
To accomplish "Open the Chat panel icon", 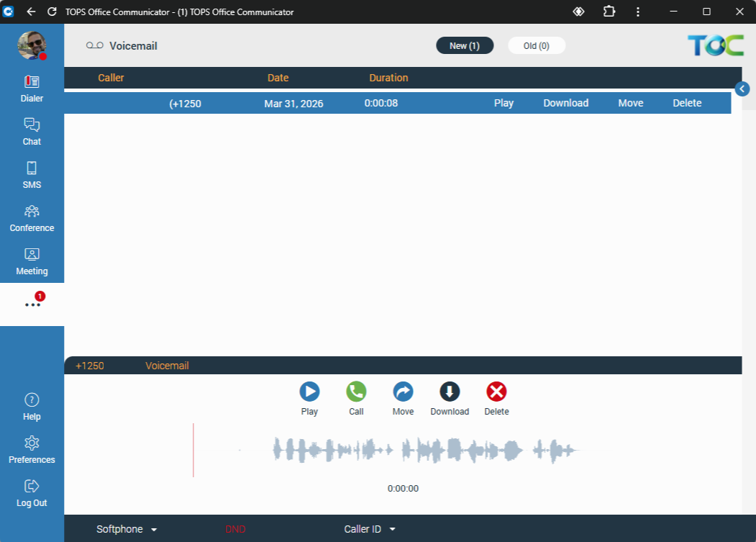I will [x=32, y=132].
